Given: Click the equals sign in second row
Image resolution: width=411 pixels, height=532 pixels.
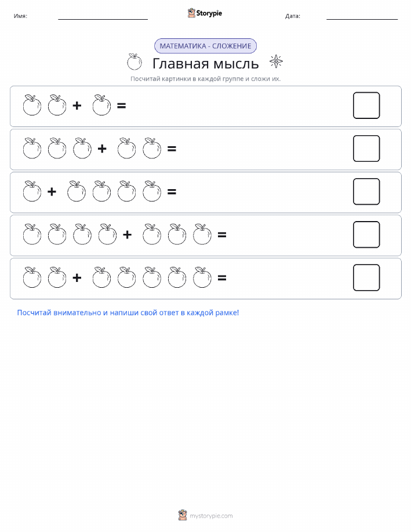Looking at the screenshot, I should (x=172, y=149).
